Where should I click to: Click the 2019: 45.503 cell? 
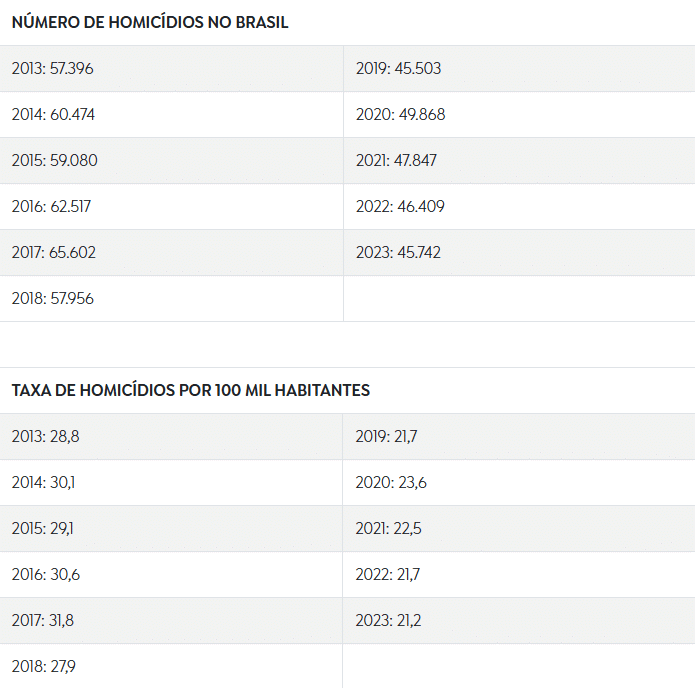tap(519, 69)
